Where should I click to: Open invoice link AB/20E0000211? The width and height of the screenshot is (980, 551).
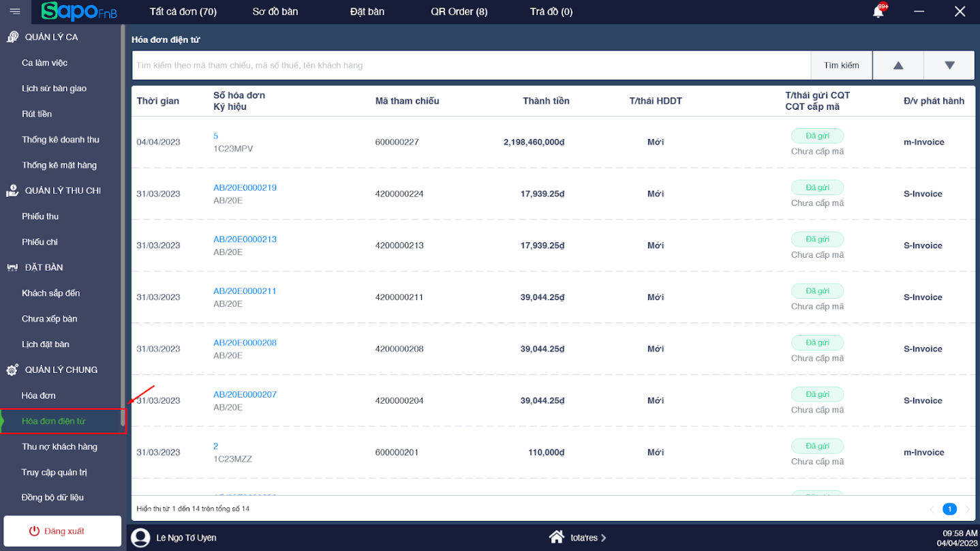coord(245,291)
